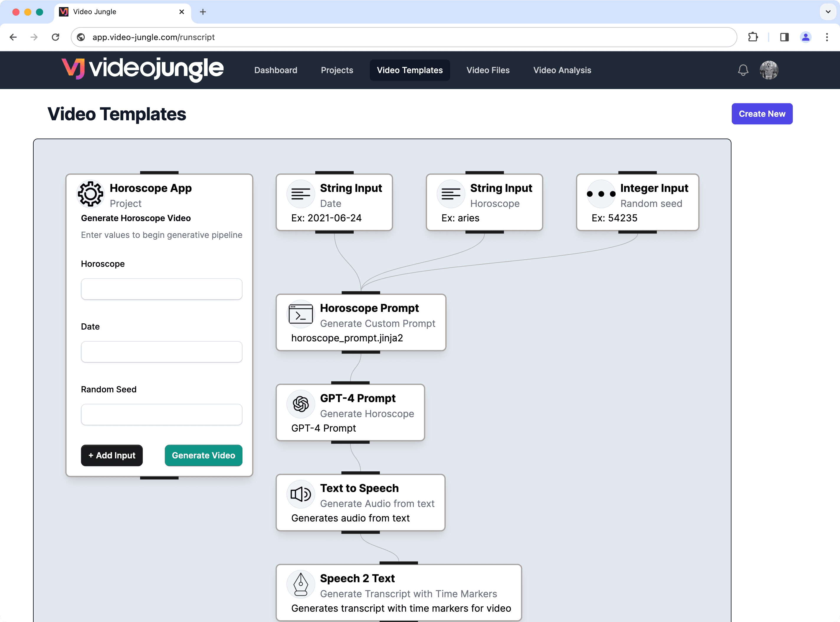The width and height of the screenshot is (840, 622).
Task: Close the Video Jungle tab
Action: [182, 12]
